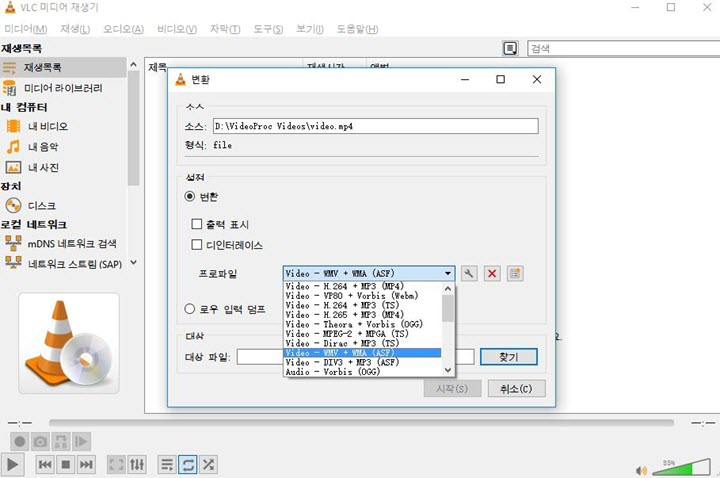This screenshot has height=478, width=720.
Task: Choose Audio - Vorbis (OGG) profile
Action: tap(362, 372)
